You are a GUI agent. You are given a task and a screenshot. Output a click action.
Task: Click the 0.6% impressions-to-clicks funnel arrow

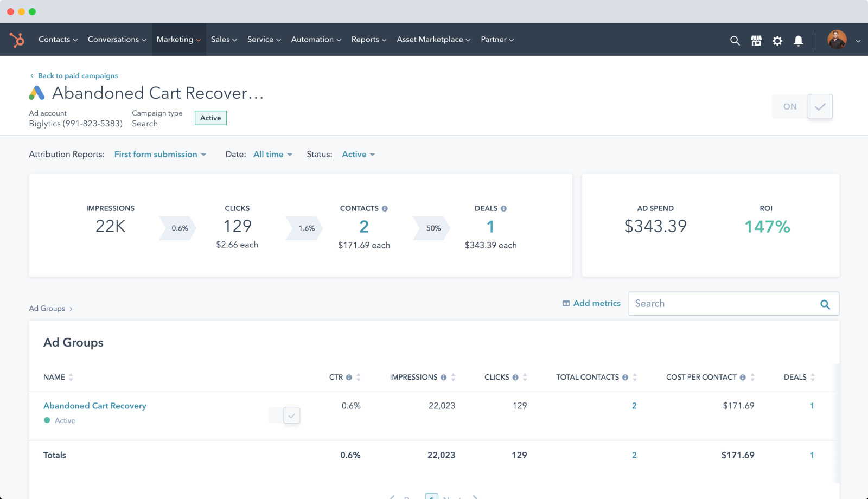click(x=178, y=228)
